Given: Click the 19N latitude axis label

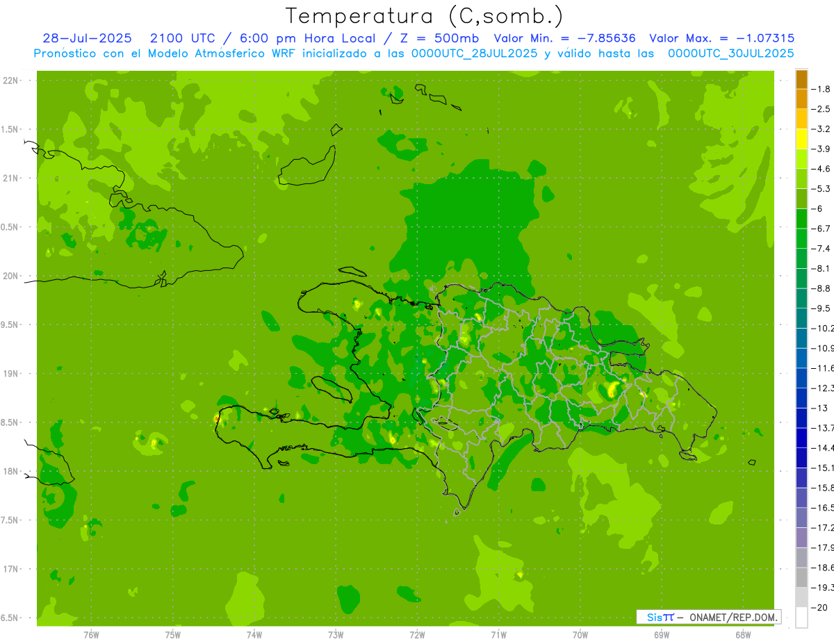Looking at the screenshot, I should [x=10, y=374].
